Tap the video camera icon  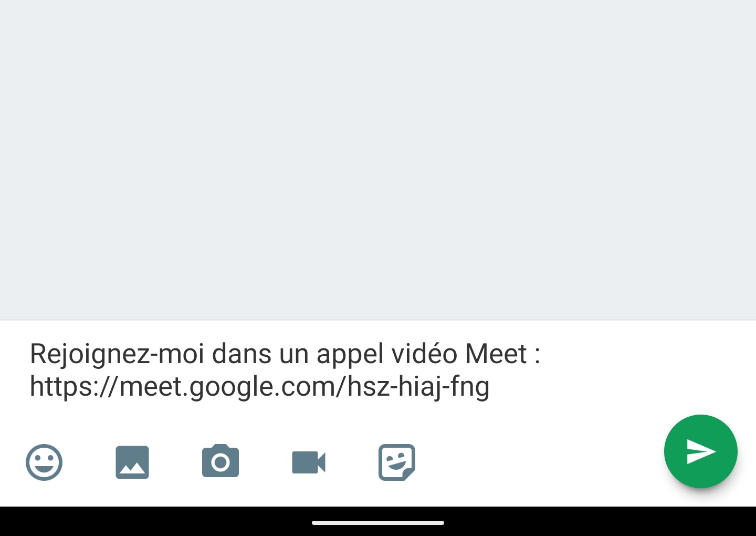[309, 462]
